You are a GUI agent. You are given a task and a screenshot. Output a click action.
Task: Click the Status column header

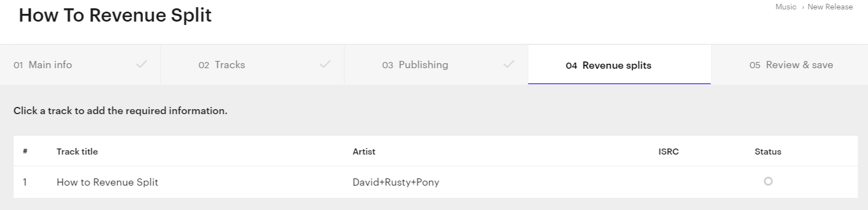768,151
